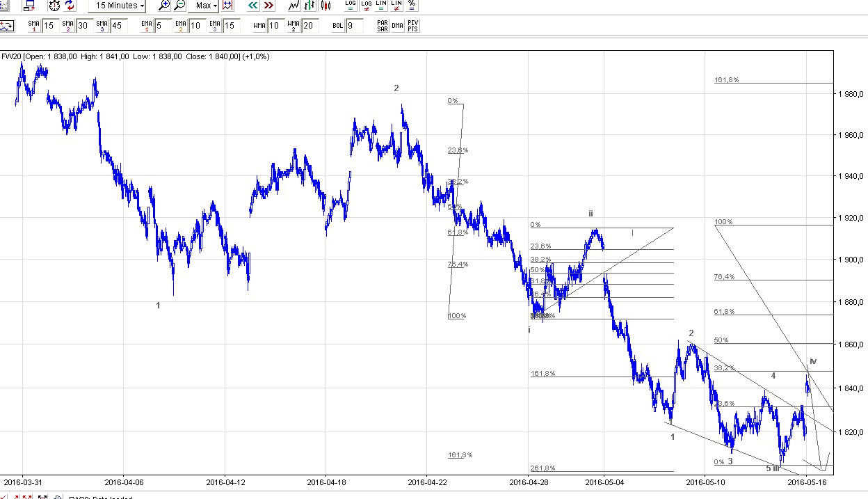The width and height of the screenshot is (868, 499).
Task: Click the 261,8% Fibonacci level label
Action: coord(542,468)
